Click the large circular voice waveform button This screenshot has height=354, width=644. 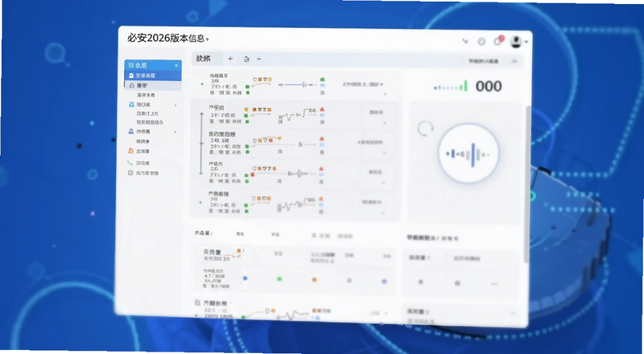point(469,154)
